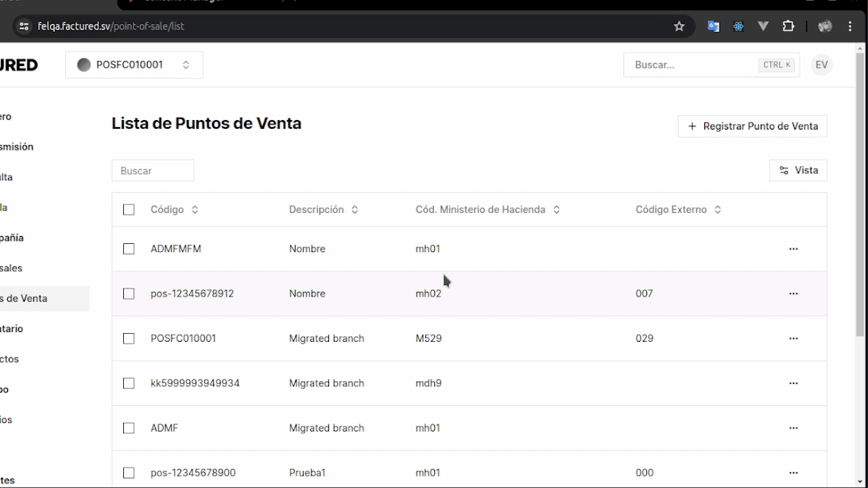
Task: Sort by Cód. Ministerio de Hacienda
Action: (487, 209)
